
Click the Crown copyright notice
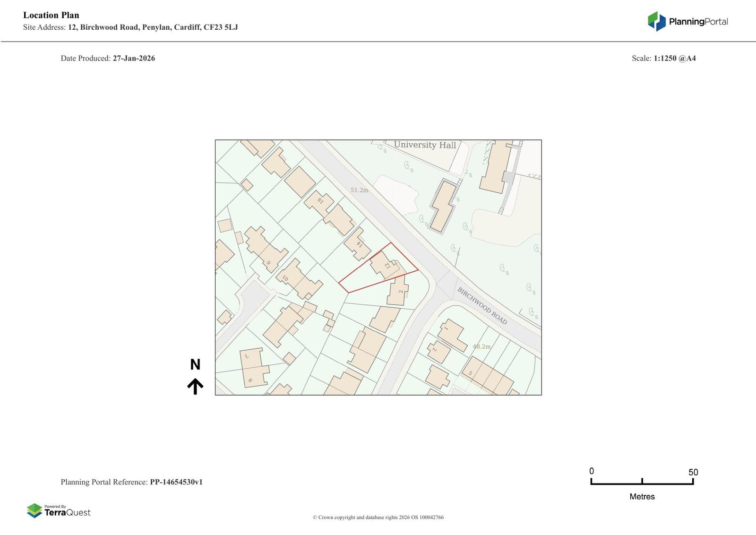(378, 517)
